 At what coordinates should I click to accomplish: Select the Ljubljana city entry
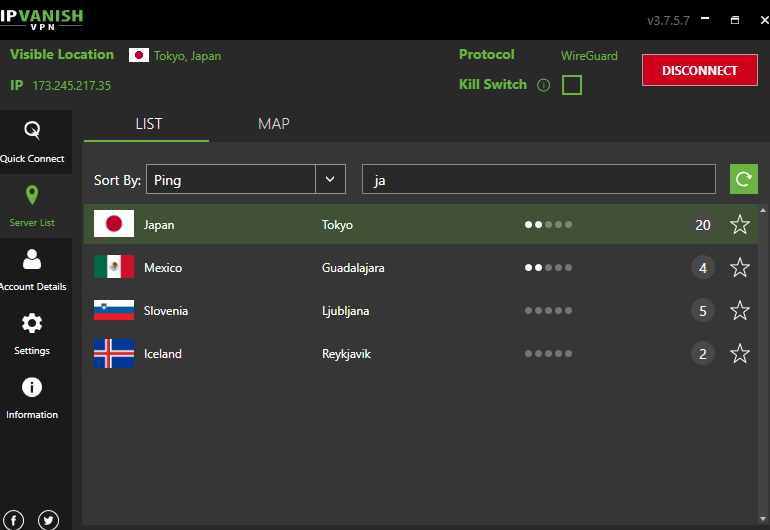click(345, 311)
